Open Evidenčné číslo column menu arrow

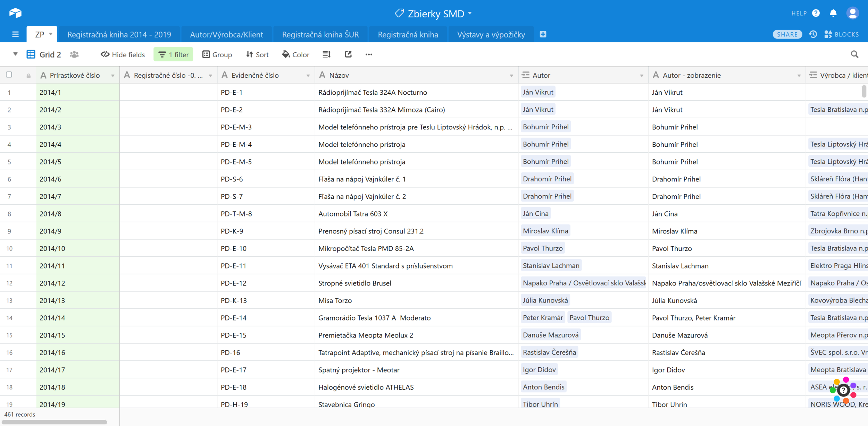pyautogui.click(x=308, y=76)
